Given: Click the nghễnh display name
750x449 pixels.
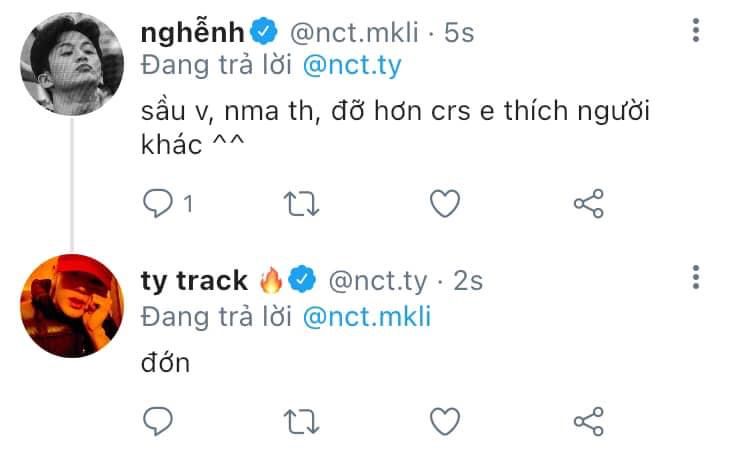Looking at the screenshot, I should point(191,33).
